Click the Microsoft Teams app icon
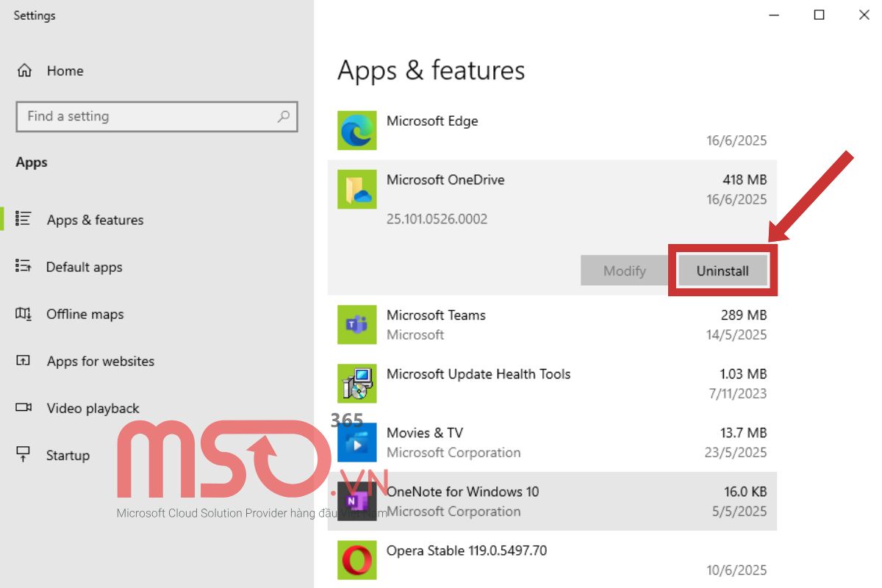882x588 pixels. 357,324
